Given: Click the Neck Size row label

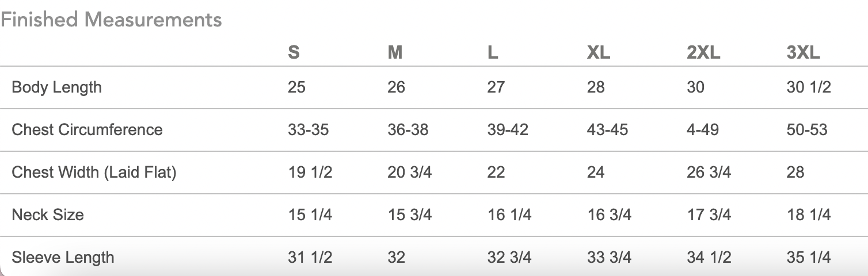Looking at the screenshot, I should click(x=48, y=214).
